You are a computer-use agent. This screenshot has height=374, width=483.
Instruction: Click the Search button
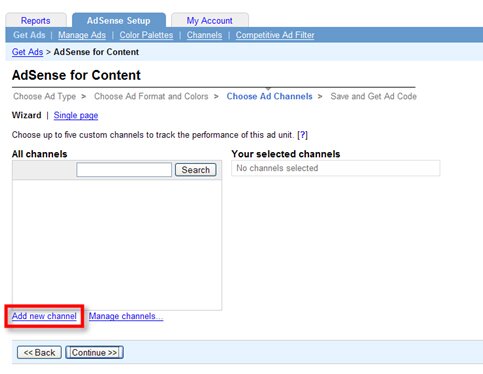tap(196, 170)
